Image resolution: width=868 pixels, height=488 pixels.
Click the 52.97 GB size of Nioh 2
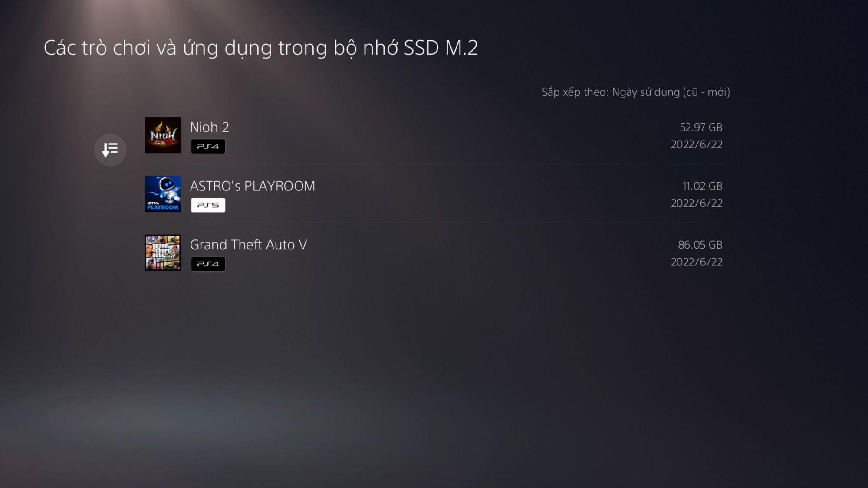pos(701,127)
